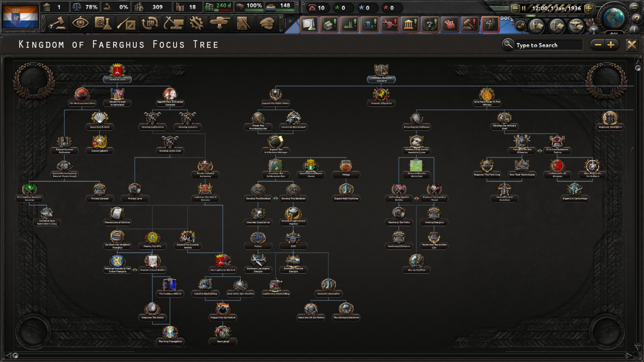Image resolution: width=644 pixels, height=362 pixels.
Task: Select The Ultimate Deterrent focus
Action: click(x=346, y=311)
